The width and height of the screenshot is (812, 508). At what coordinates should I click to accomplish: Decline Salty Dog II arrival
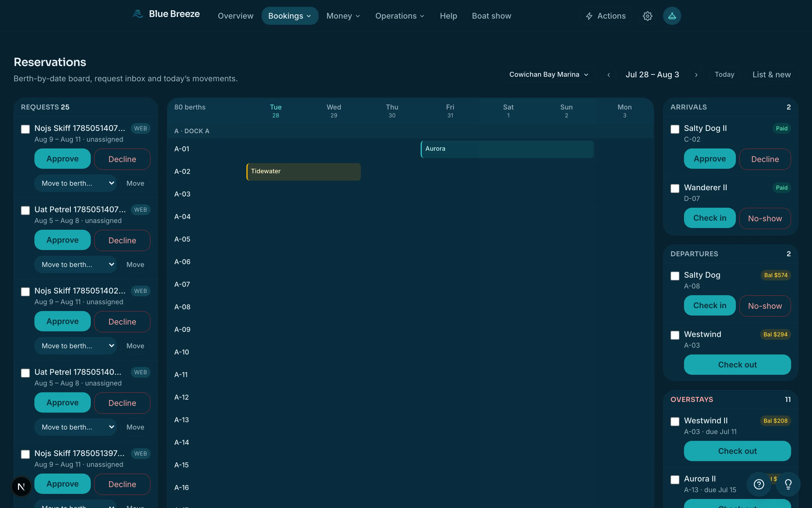(x=765, y=159)
